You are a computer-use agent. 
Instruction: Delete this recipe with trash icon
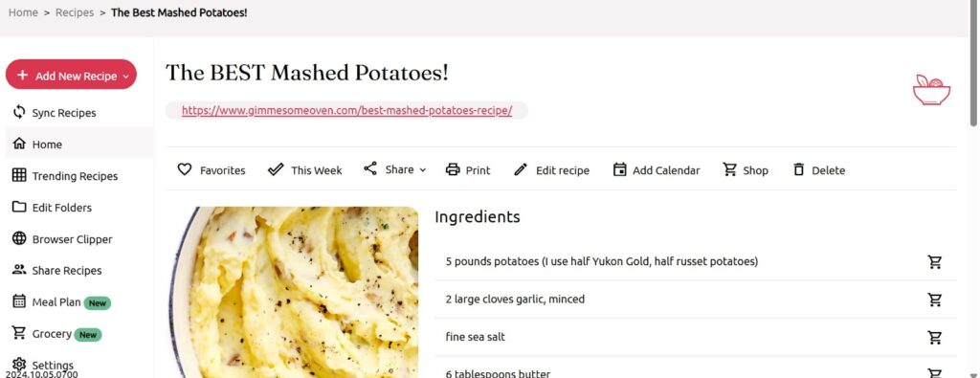tap(799, 169)
